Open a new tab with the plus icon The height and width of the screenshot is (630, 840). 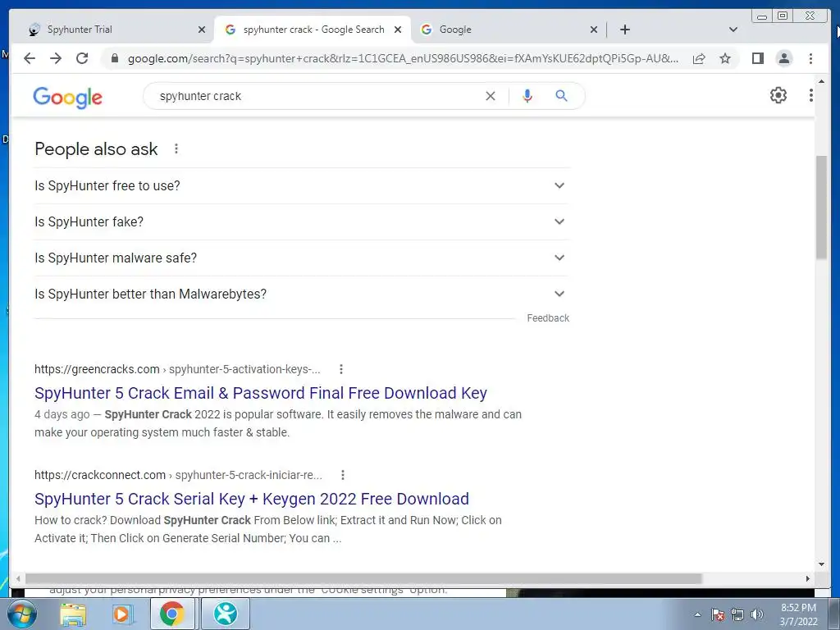click(x=624, y=30)
